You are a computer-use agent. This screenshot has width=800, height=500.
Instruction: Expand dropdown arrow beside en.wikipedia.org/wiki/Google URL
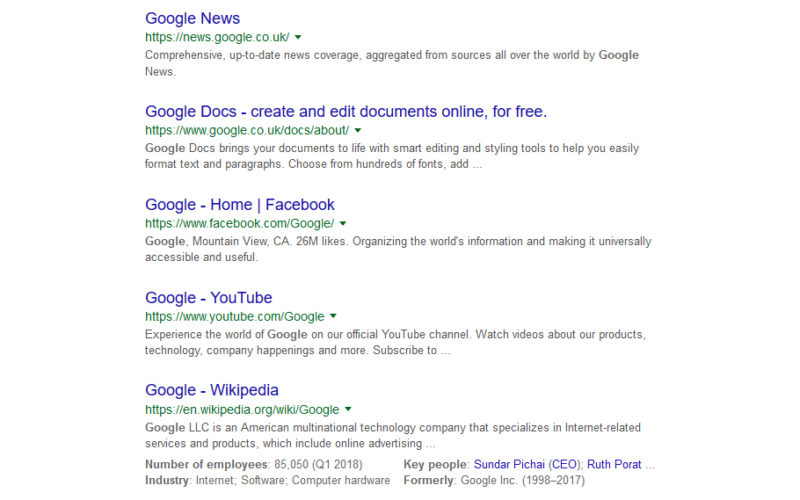tap(348, 409)
